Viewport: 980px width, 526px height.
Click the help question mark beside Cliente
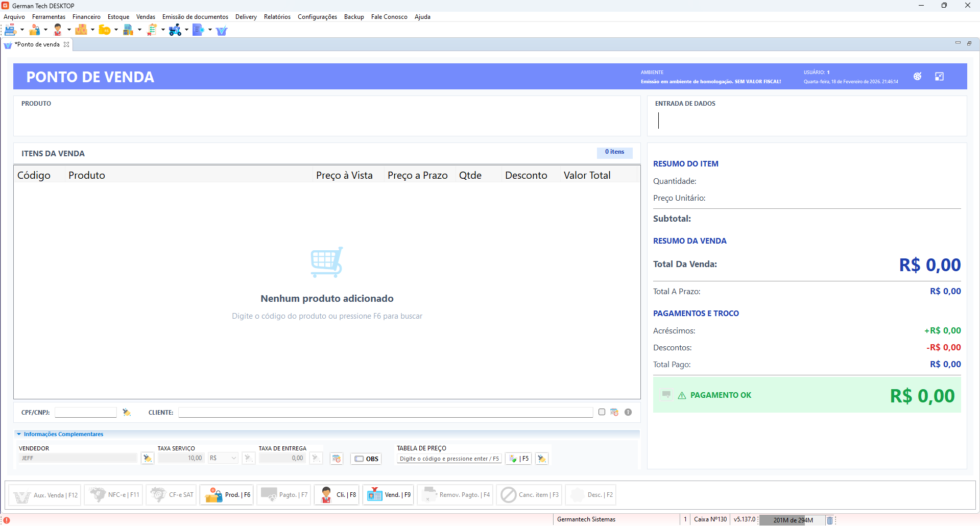[628, 412]
